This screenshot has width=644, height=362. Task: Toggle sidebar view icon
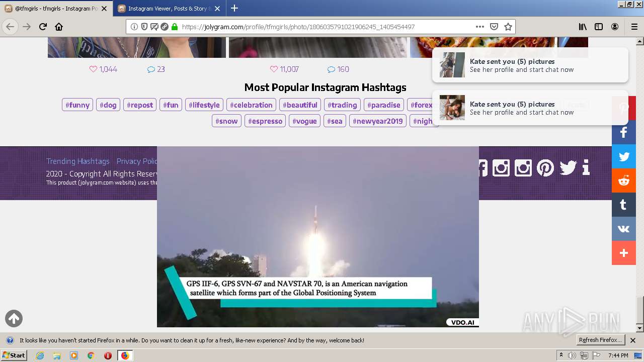click(599, 27)
